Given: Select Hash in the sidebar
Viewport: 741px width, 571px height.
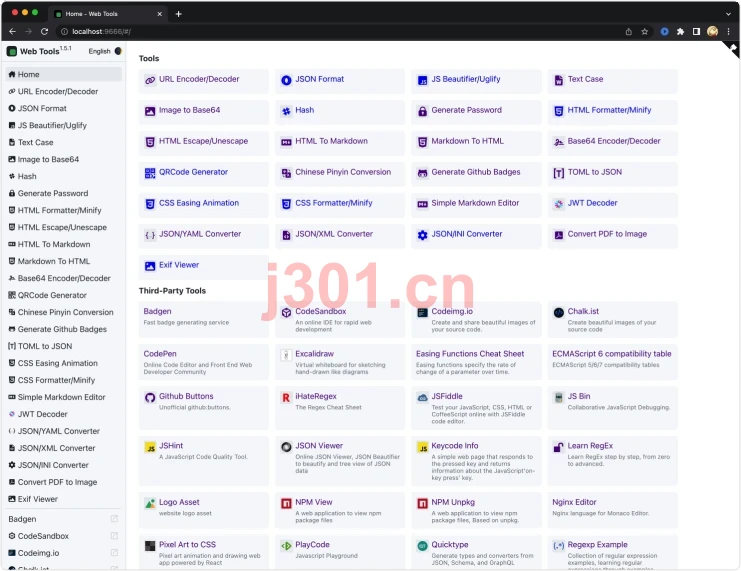Looking at the screenshot, I should coord(63,176).
